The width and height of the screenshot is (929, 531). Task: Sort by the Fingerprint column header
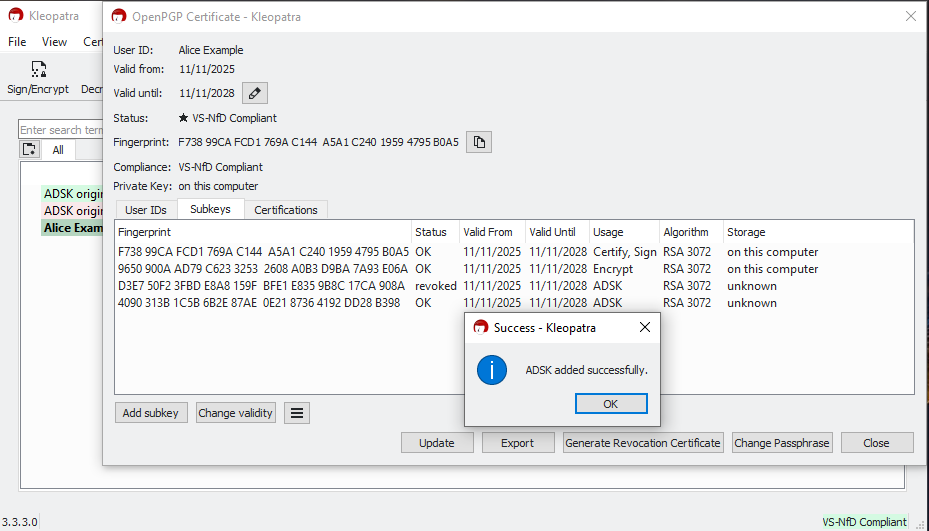point(263,232)
